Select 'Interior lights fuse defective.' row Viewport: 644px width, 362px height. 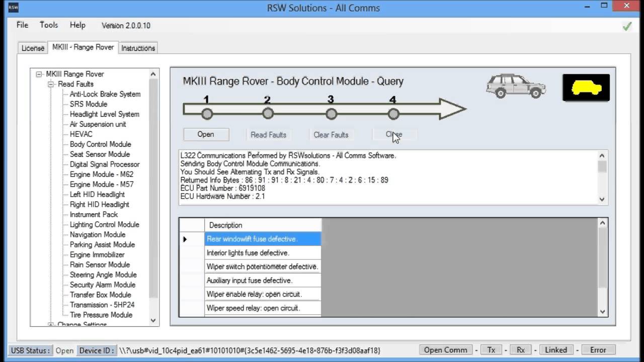pos(263,253)
